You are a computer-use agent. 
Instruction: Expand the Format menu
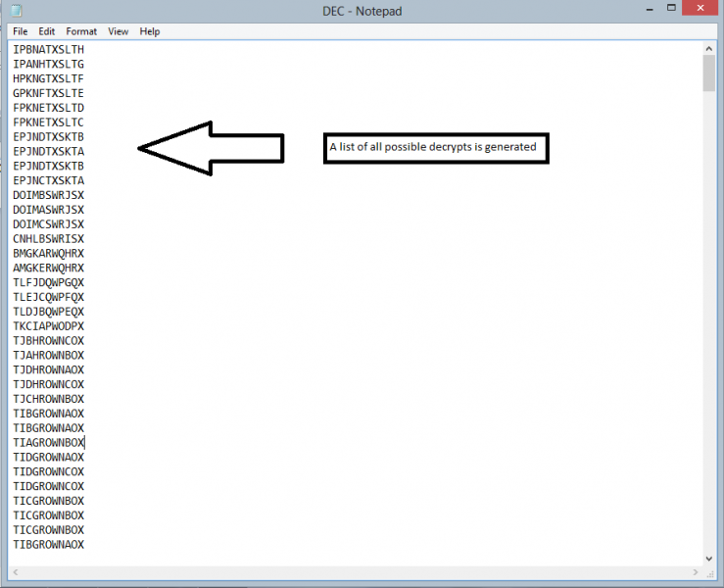coord(81,31)
